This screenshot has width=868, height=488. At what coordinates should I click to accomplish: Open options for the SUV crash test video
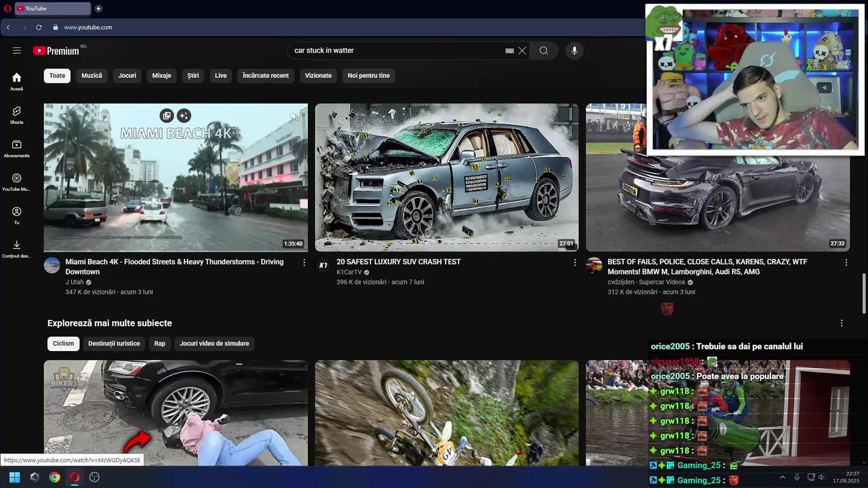point(575,262)
